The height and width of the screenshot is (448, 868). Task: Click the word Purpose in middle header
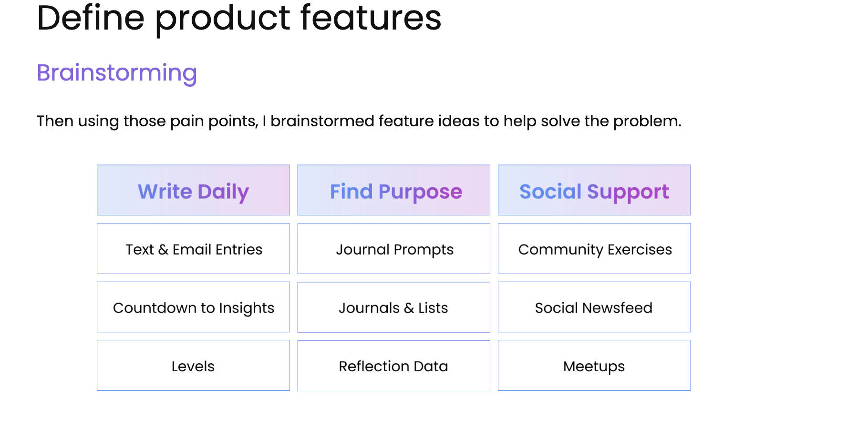pyautogui.click(x=420, y=192)
